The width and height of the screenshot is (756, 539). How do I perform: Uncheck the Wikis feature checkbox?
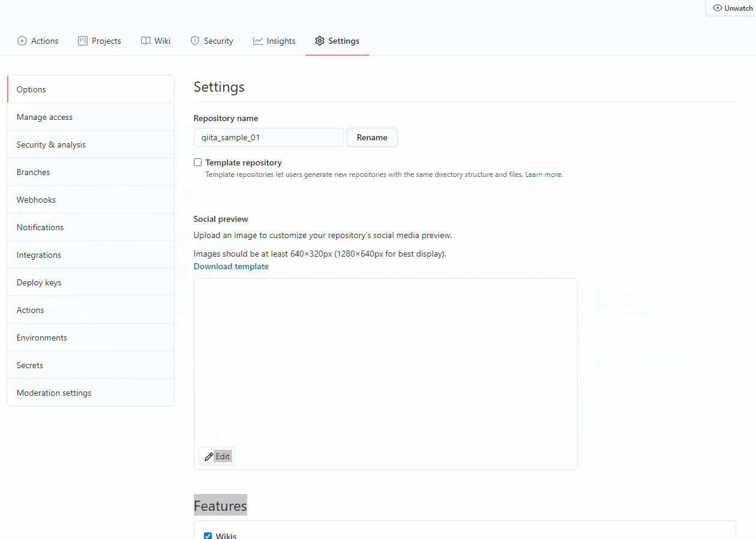208,535
